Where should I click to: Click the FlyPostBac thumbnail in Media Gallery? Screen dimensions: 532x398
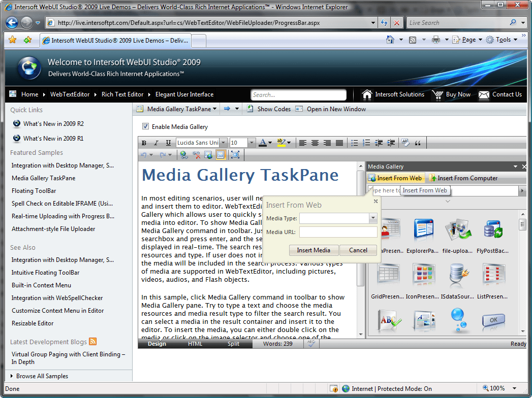click(x=492, y=229)
